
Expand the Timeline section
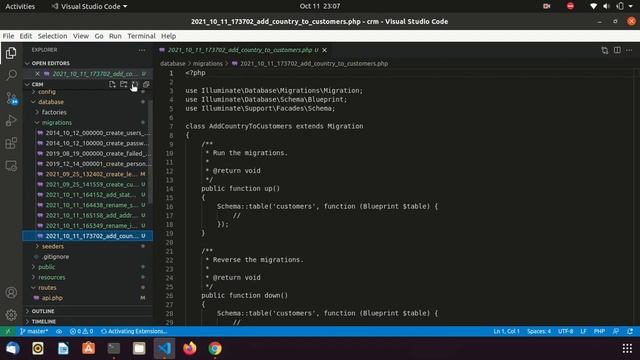click(x=88, y=322)
